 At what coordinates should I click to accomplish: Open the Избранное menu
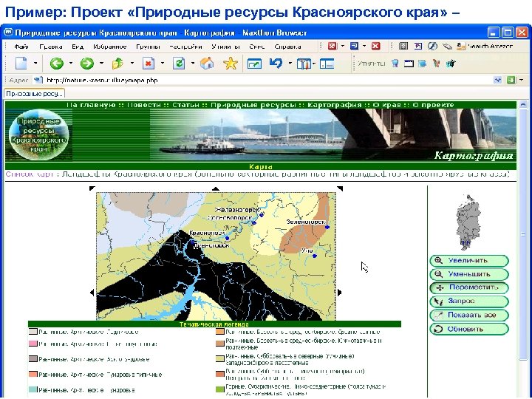pyautogui.click(x=110, y=47)
